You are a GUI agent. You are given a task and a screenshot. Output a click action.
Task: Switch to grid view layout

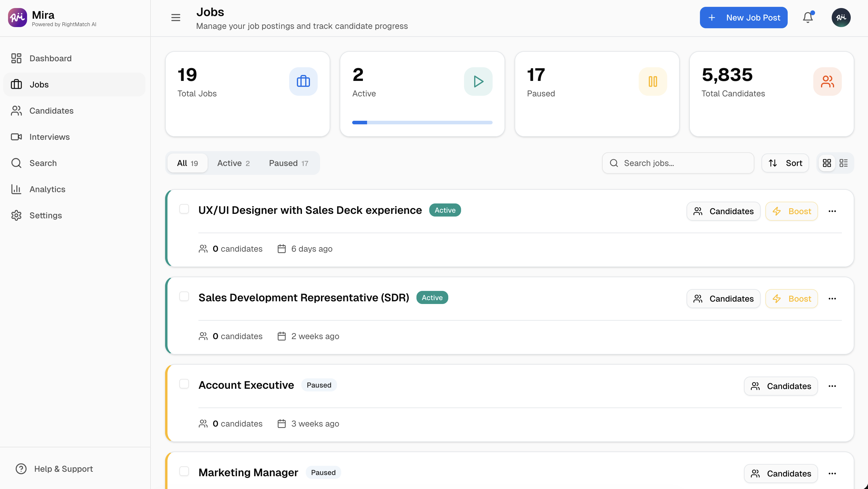pyautogui.click(x=827, y=163)
